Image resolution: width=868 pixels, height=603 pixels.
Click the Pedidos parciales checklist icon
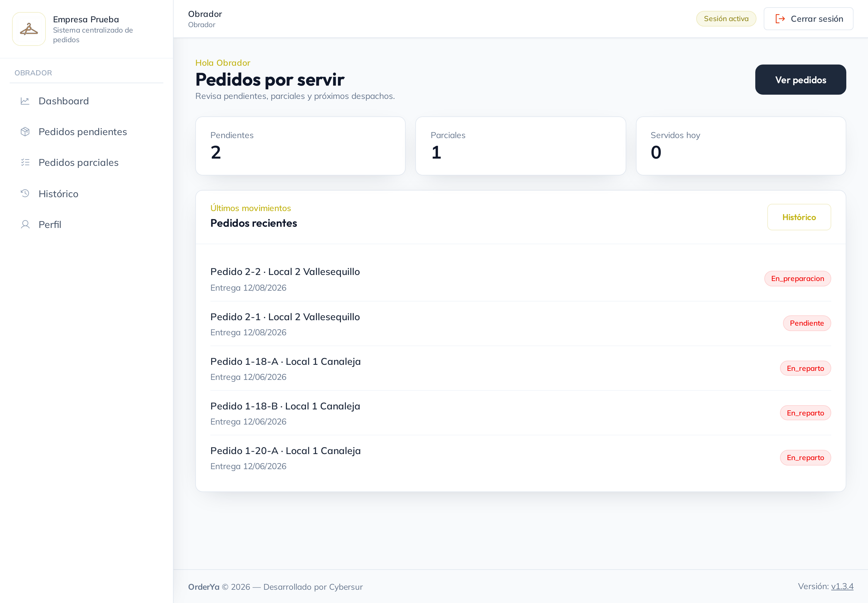(x=25, y=163)
